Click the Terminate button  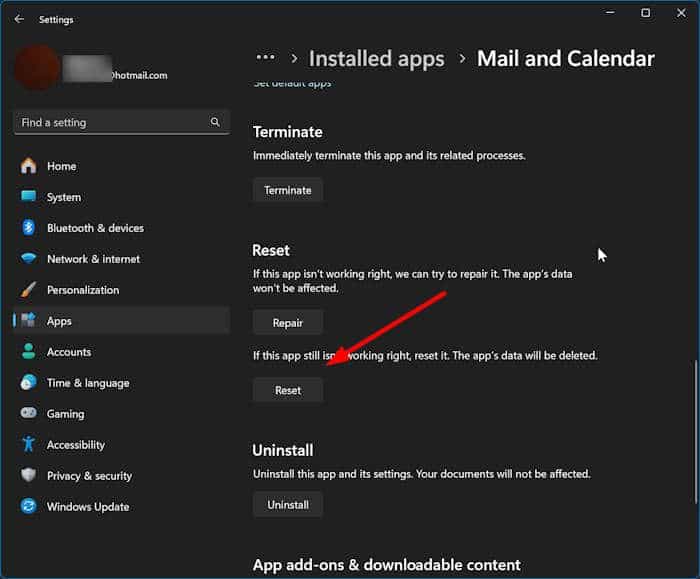[x=288, y=190]
